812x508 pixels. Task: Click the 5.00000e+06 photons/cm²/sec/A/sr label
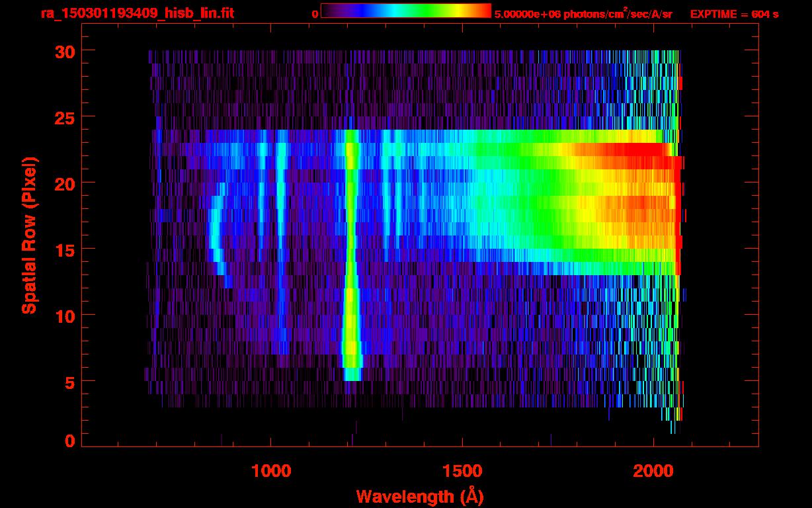click(583, 14)
